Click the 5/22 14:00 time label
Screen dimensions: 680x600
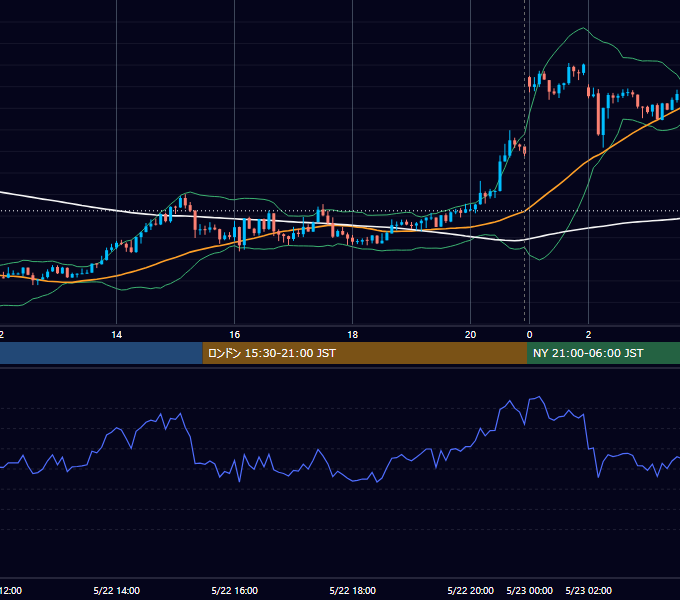pyautogui.click(x=117, y=590)
